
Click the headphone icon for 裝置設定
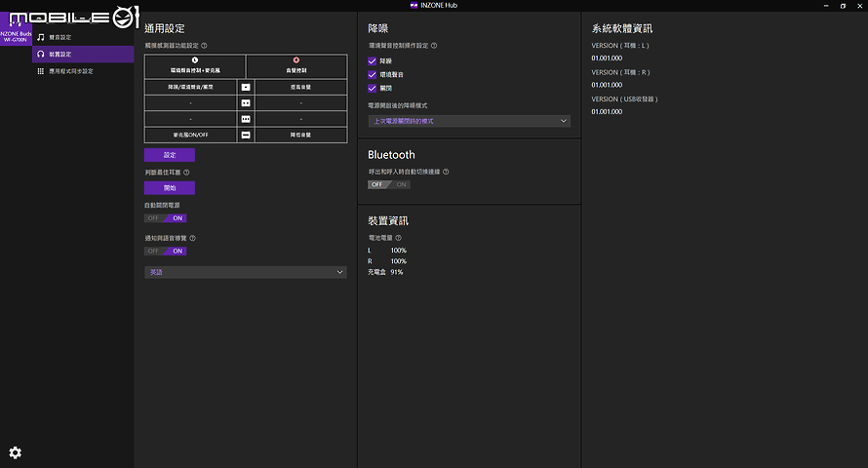[x=40, y=55]
